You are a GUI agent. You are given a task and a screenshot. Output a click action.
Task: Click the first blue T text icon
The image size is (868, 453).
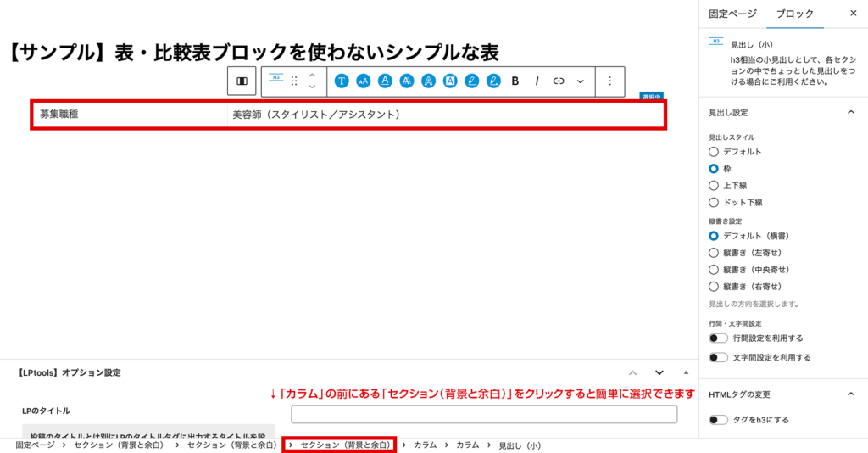(x=342, y=81)
